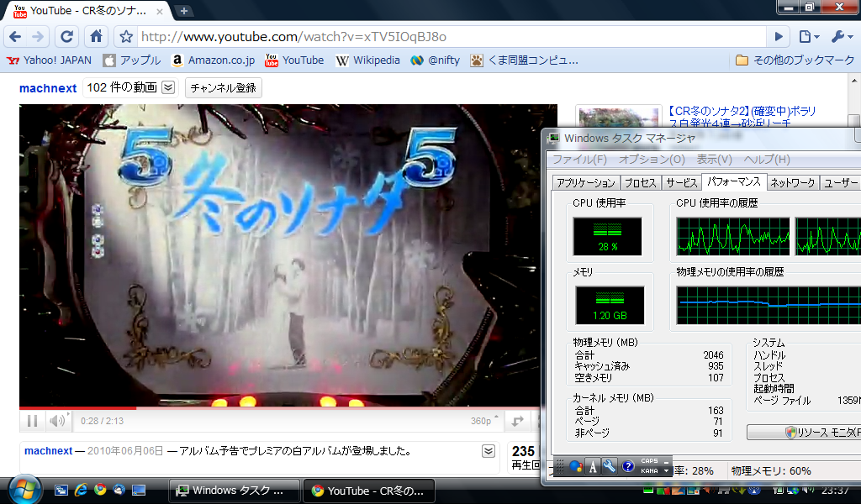Launch Chrome from the quick launch bar
861x504 pixels.
tap(100, 491)
